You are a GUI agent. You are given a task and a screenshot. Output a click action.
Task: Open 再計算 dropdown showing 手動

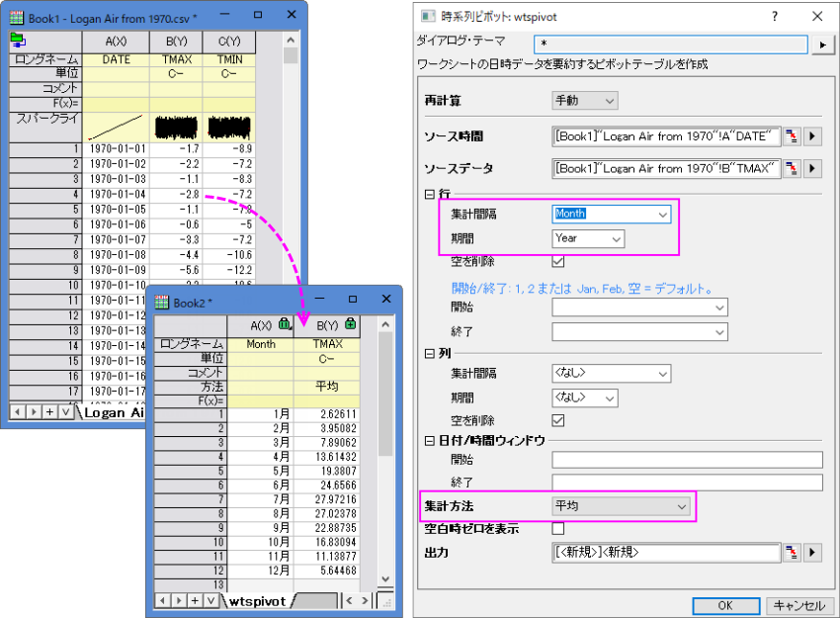tap(584, 101)
